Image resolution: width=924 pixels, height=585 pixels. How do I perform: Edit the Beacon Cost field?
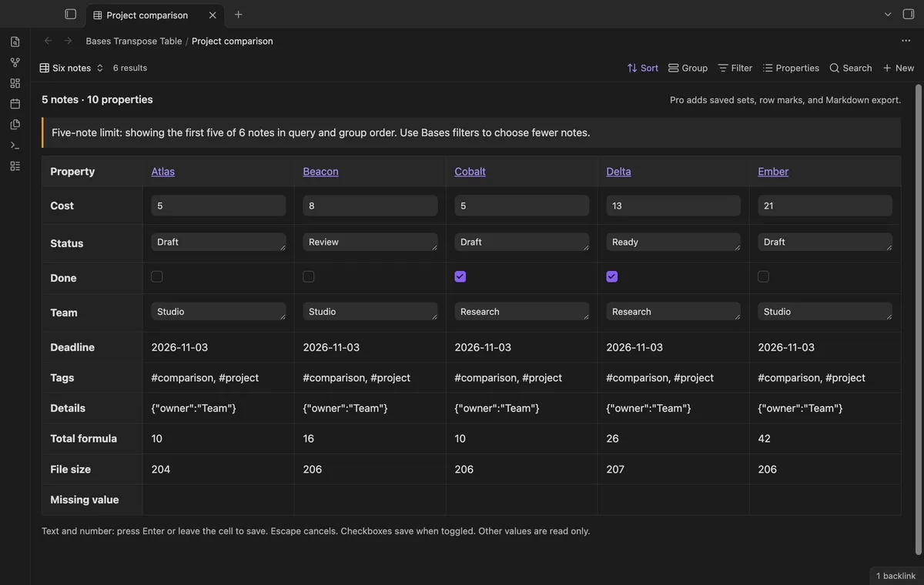click(x=370, y=206)
